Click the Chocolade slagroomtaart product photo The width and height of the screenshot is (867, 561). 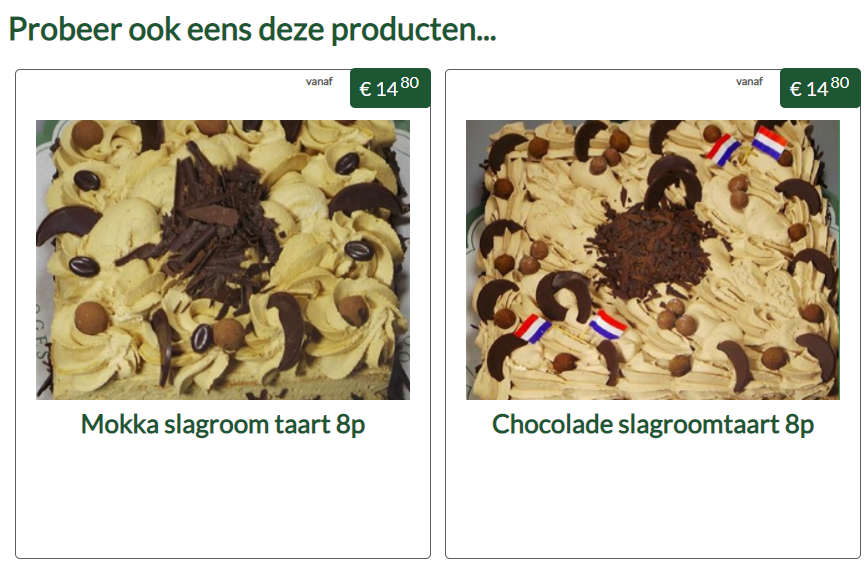coord(653,260)
